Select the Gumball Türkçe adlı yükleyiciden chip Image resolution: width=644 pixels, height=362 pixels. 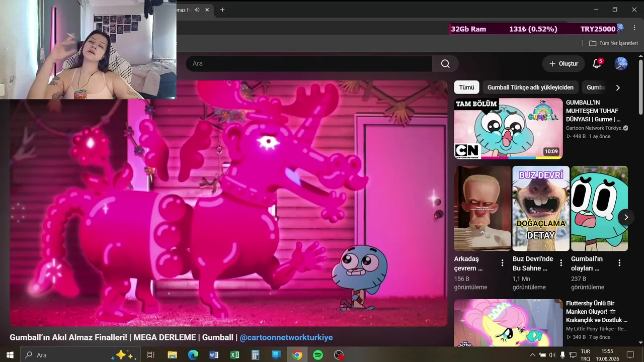(x=530, y=87)
